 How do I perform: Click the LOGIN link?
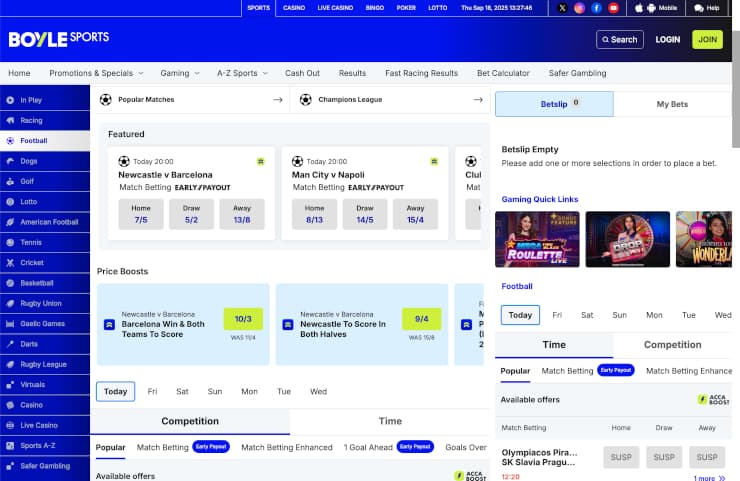click(x=667, y=40)
